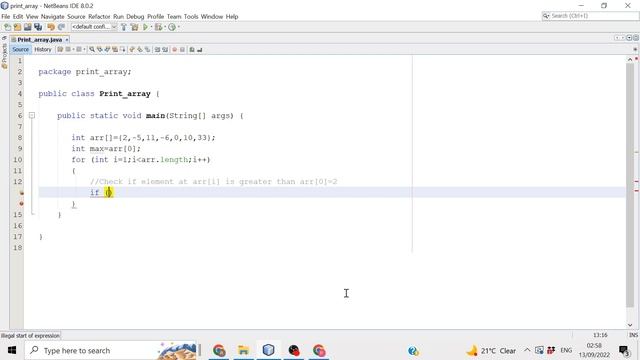Screen dimensions: 640x360
Task: Click the Windows Start button
Action: pos(12,350)
